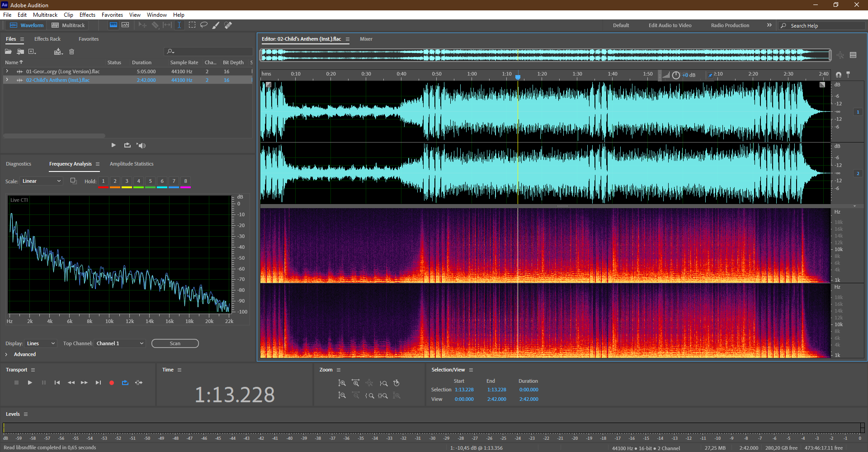
Task: Show Spectral Frequency Display
Action: [x=113, y=25]
